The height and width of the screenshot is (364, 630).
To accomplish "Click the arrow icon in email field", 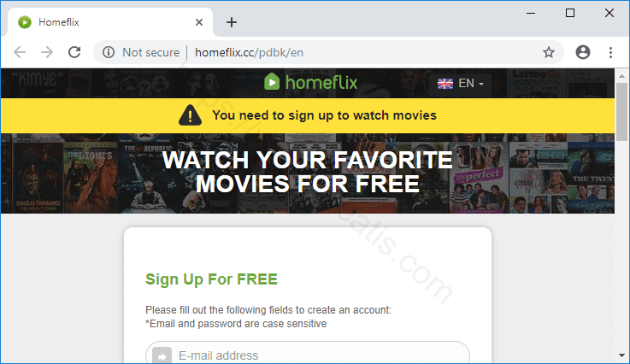I will pyautogui.click(x=162, y=356).
